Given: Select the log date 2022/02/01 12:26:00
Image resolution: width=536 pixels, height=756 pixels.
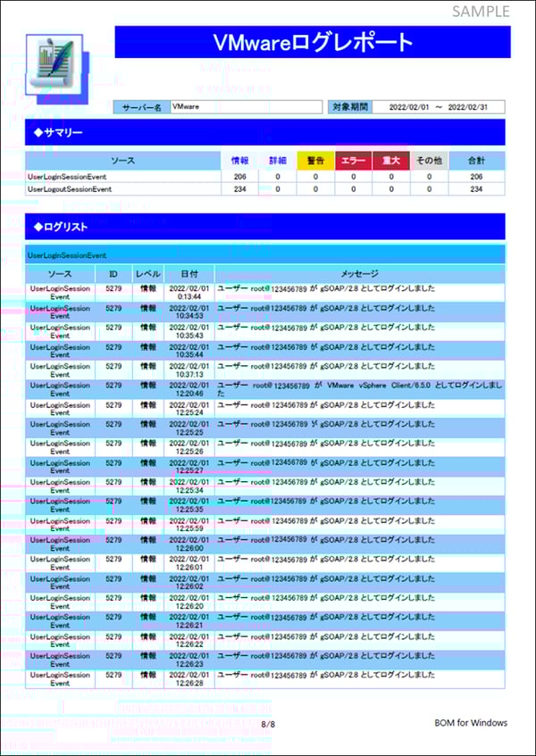Looking at the screenshot, I should click(189, 544).
